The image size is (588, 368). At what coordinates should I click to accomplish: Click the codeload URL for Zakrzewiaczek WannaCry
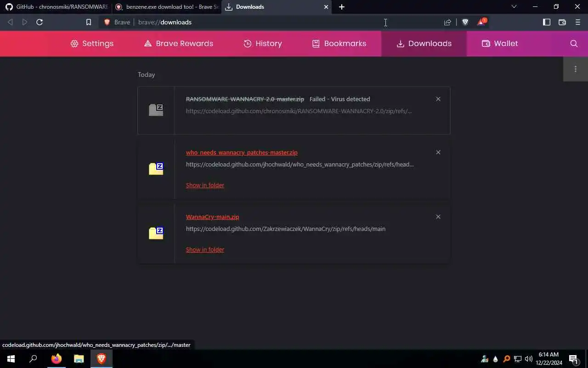click(x=286, y=229)
